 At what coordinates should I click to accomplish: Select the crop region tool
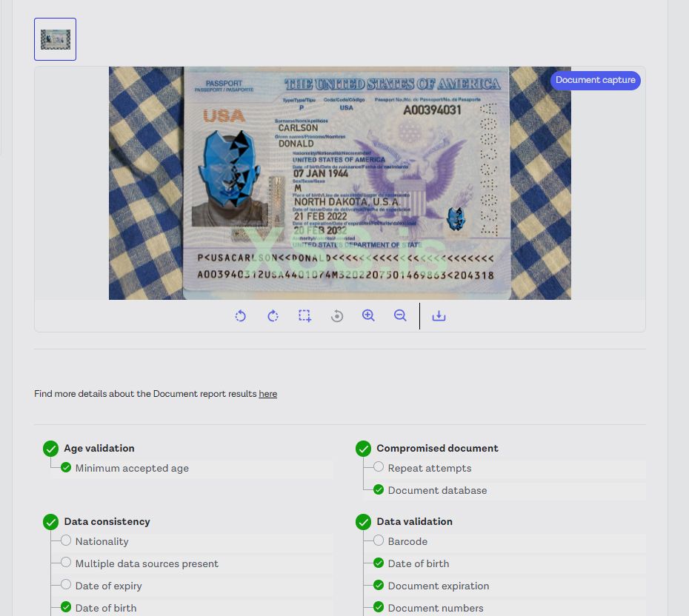(x=304, y=315)
